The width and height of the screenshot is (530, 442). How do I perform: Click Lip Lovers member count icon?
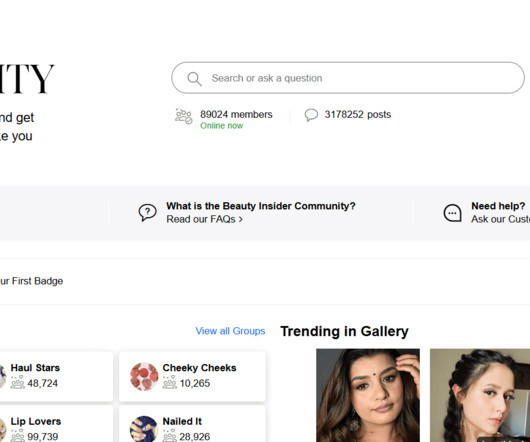(x=18, y=436)
